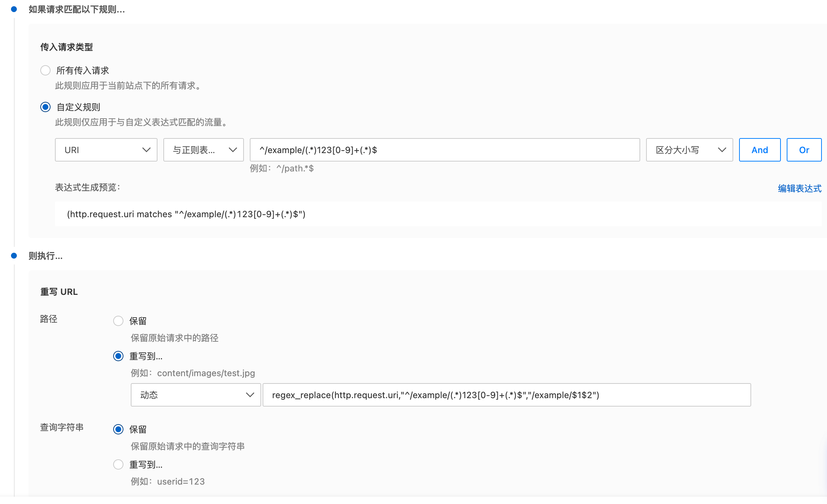Choose 保留 under 路径
The image size is (827, 504).
[118, 321]
